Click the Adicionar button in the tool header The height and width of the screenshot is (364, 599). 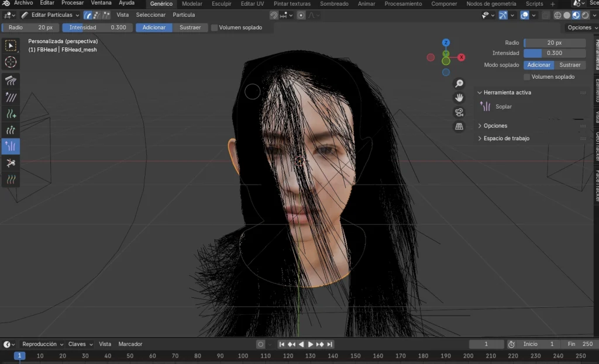point(153,27)
